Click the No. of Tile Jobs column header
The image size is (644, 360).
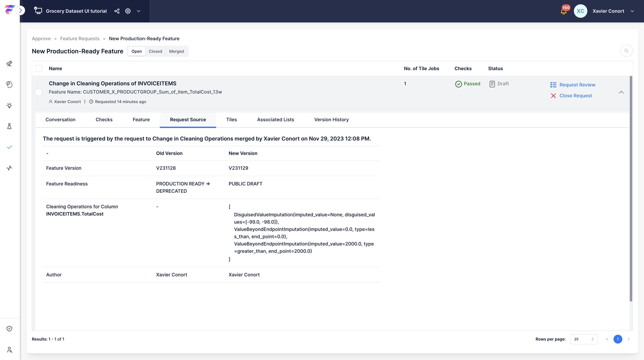point(421,68)
